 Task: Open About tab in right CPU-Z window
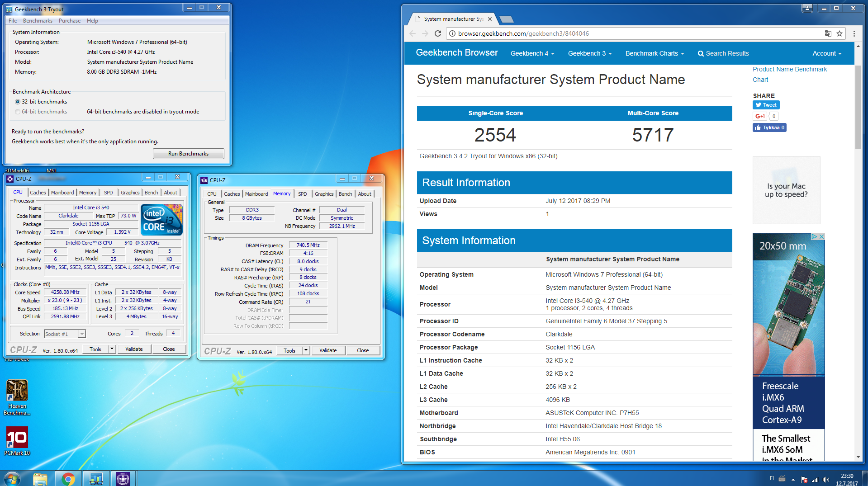click(x=365, y=194)
